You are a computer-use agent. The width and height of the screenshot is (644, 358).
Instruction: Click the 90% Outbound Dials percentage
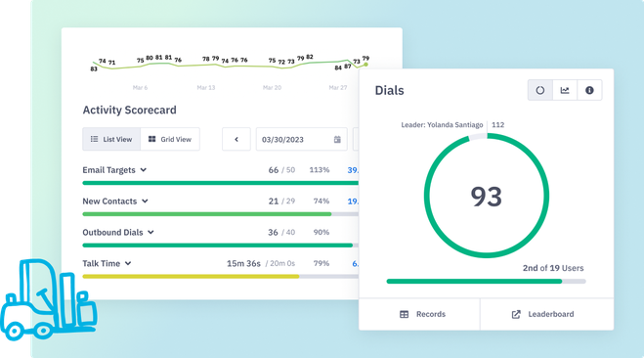pos(322,232)
